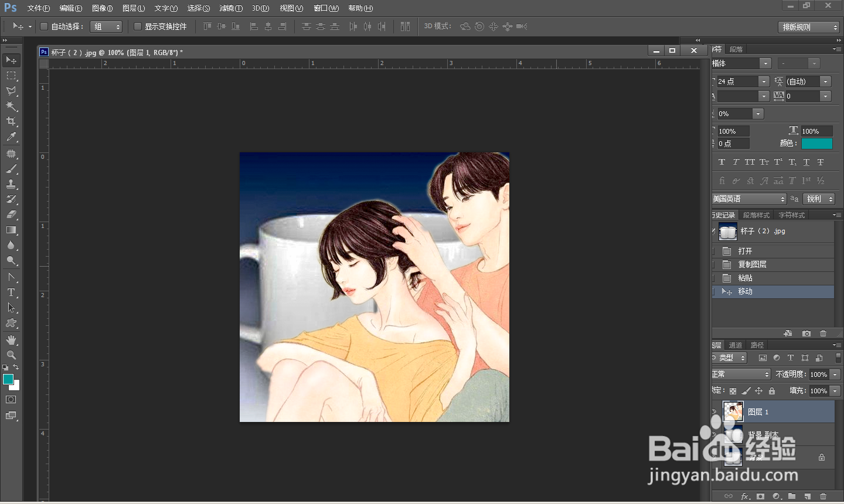Change screen mode icon
Screen dimensions: 844x504
click(11, 416)
